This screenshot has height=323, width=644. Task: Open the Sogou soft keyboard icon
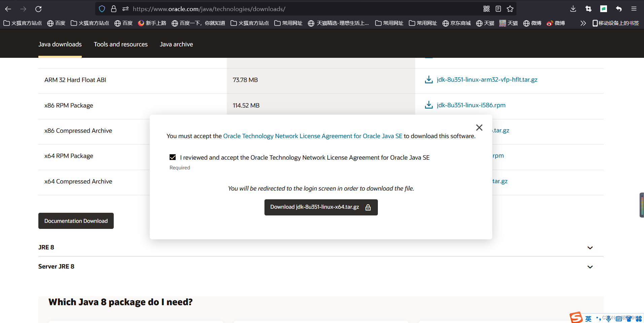(619, 319)
